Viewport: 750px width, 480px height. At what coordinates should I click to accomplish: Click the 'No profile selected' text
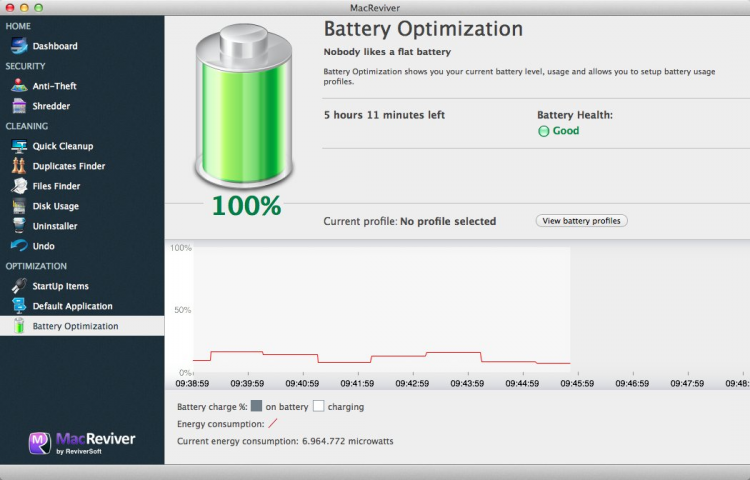pos(448,221)
